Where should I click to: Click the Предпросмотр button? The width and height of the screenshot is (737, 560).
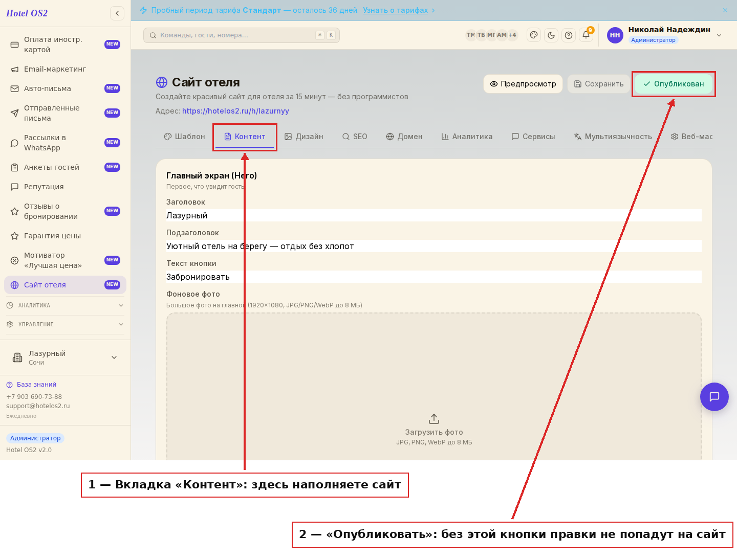click(x=523, y=84)
